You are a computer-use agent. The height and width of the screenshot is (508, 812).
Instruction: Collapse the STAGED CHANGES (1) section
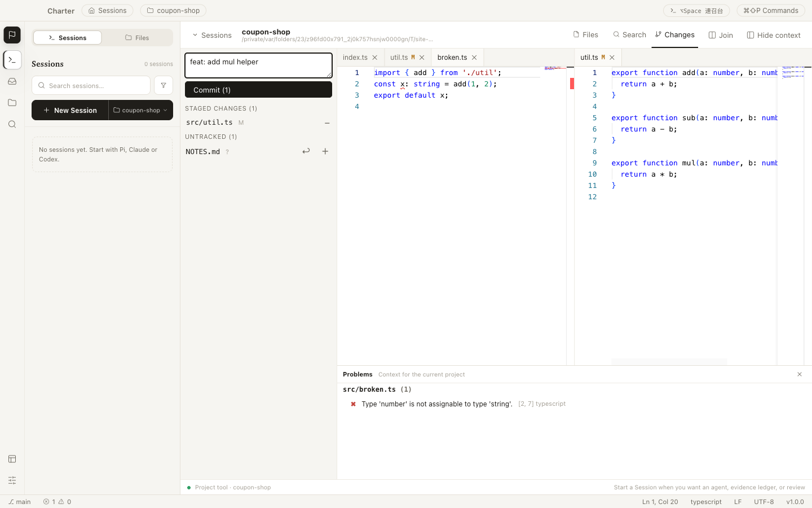(221, 108)
